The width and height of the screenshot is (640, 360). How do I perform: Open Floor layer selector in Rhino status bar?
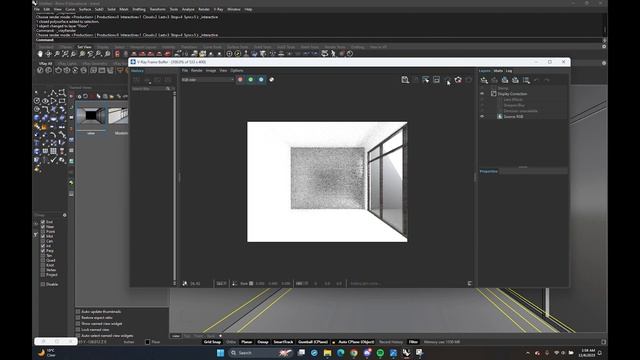(156, 342)
